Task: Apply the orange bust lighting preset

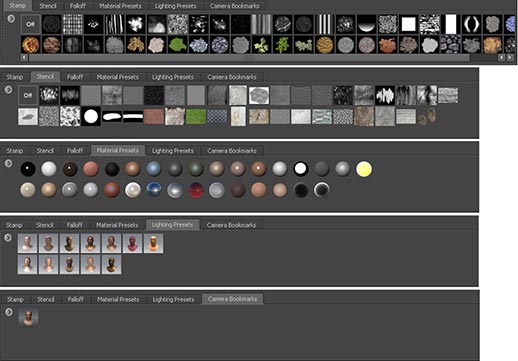Action: coord(153,243)
